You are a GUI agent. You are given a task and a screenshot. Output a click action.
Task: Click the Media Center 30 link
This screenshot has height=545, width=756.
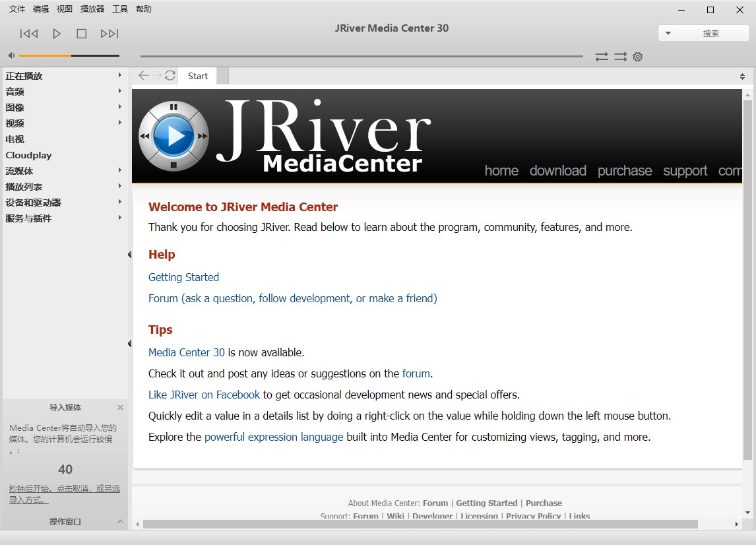click(187, 352)
